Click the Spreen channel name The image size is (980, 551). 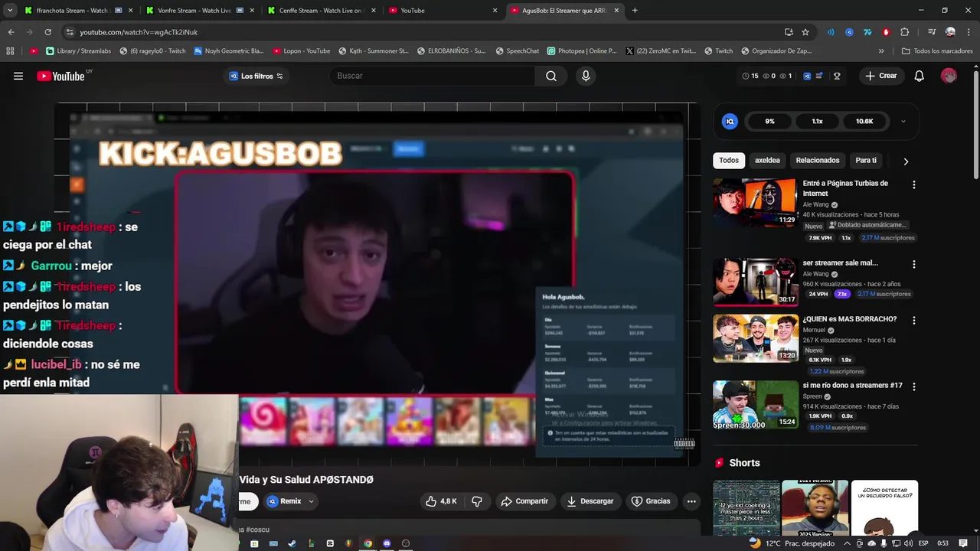[x=812, y=396]
